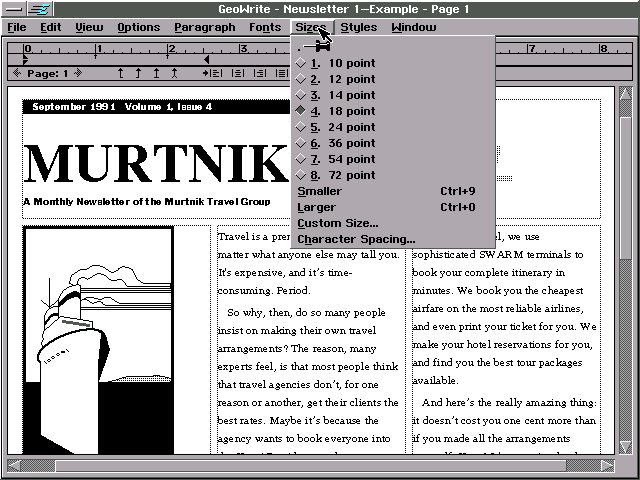Select the left tab stop tool
Image resolution: width=640 pixels, height=480 pixels.
(x=120, y=73)
